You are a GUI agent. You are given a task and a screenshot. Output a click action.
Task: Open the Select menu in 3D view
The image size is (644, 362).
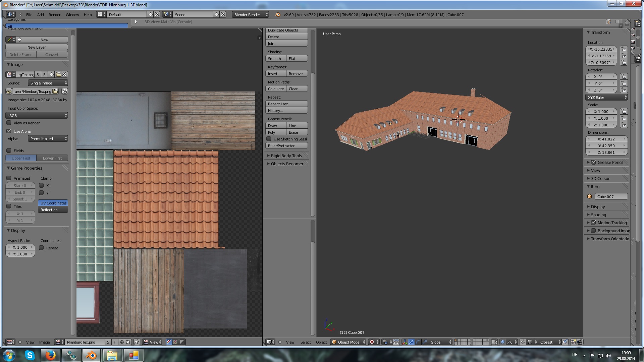pyautogui.click(x=305, y=342)
